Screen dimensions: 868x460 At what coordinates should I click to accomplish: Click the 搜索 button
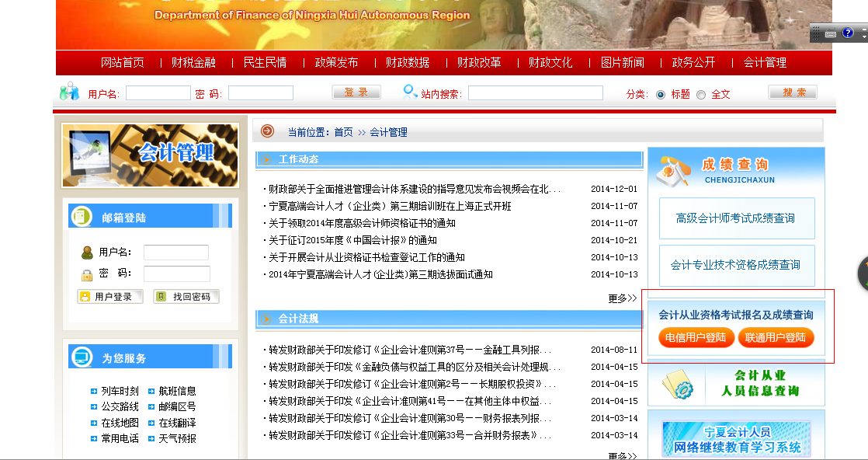click(x=793, y=92)
